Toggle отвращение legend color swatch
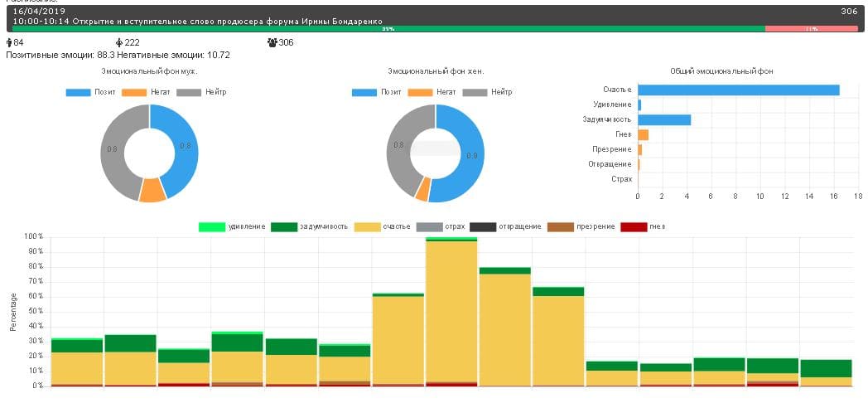 (482, 226)
